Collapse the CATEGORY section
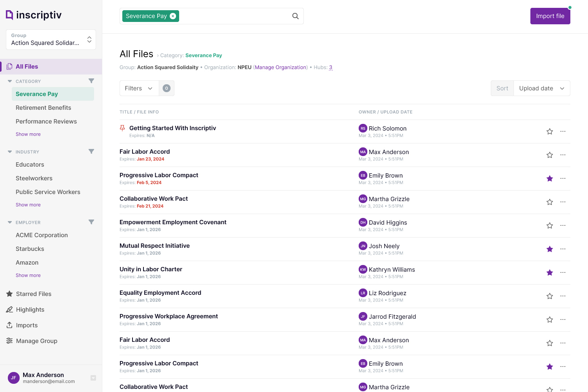This screenshot has width=588, height=392. [x=9, y=81]
